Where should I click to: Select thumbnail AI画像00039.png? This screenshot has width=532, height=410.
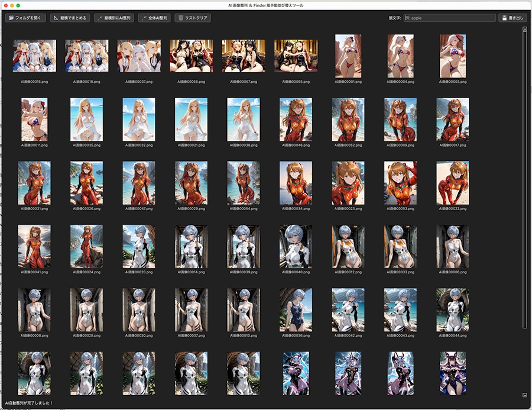[244, 247]
